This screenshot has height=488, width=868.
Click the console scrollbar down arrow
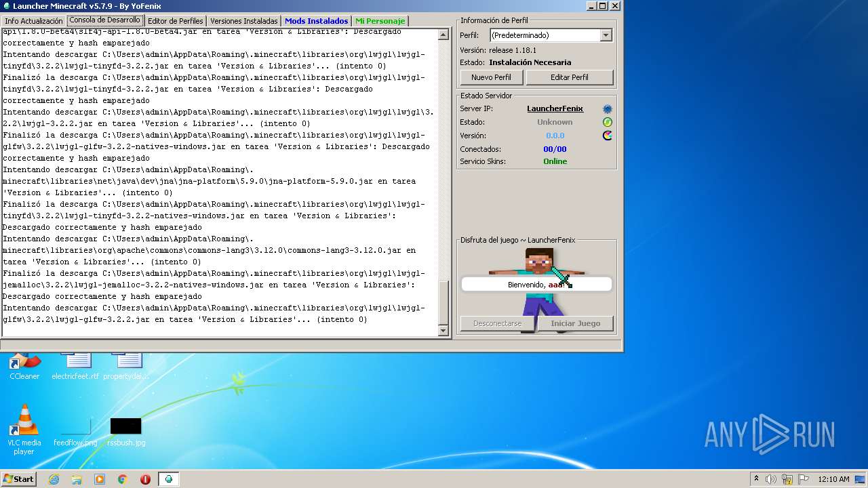(x=443, y=330)
